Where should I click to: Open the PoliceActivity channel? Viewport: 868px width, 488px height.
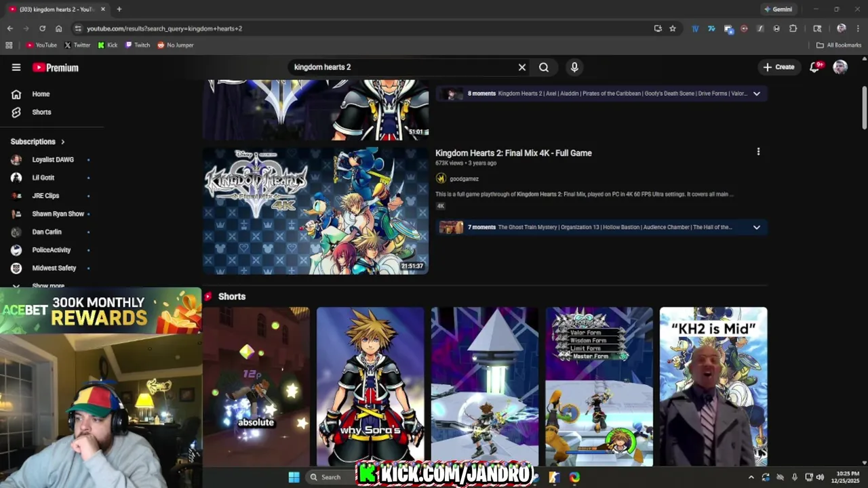pyautogui.click(x=52, y=250)
